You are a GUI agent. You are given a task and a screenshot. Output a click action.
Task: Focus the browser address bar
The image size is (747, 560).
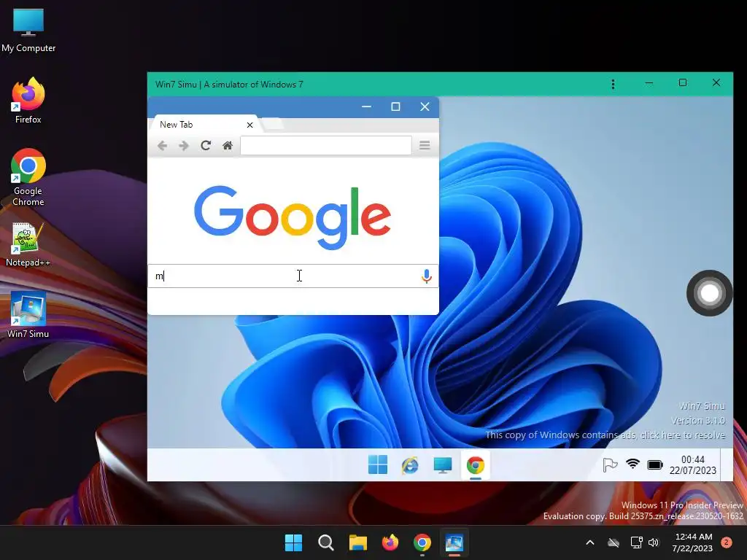[326, 145]
